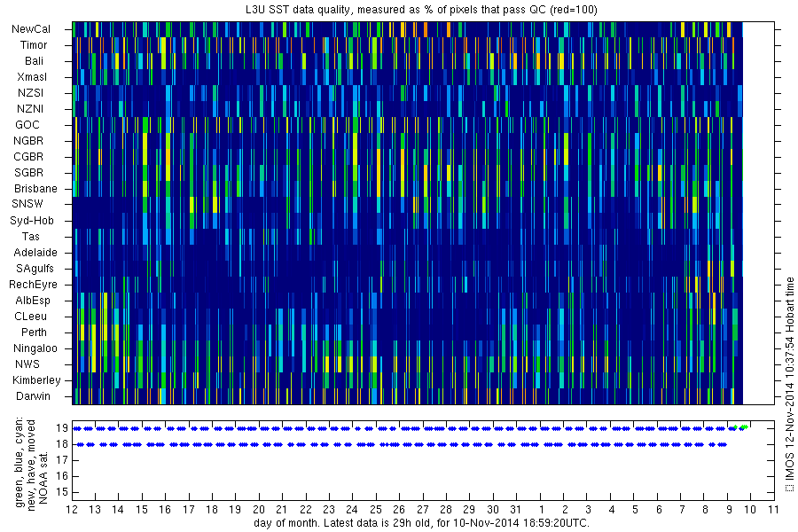
Task: Click the Brisbane region label
Action: point(35,188)
